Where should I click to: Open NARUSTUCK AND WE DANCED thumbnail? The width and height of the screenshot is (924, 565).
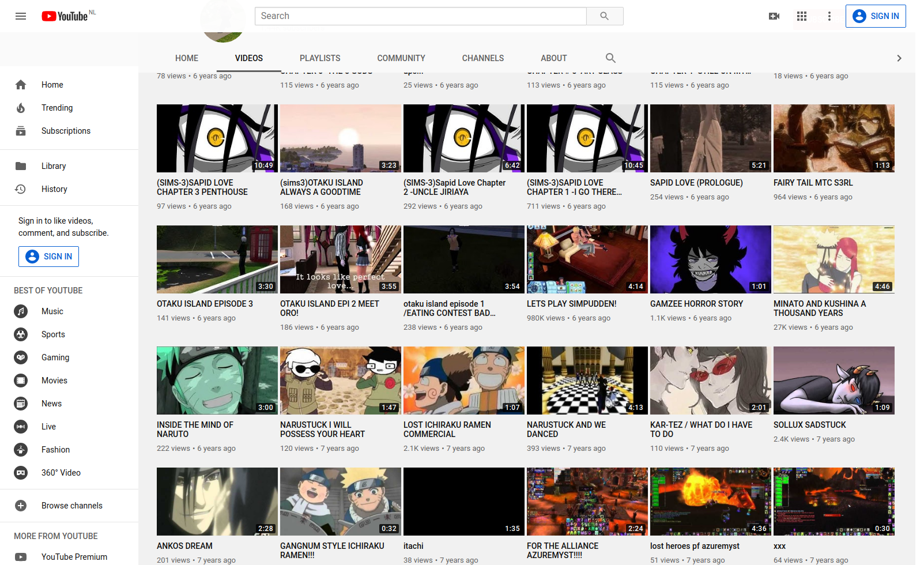coord(587,381)
